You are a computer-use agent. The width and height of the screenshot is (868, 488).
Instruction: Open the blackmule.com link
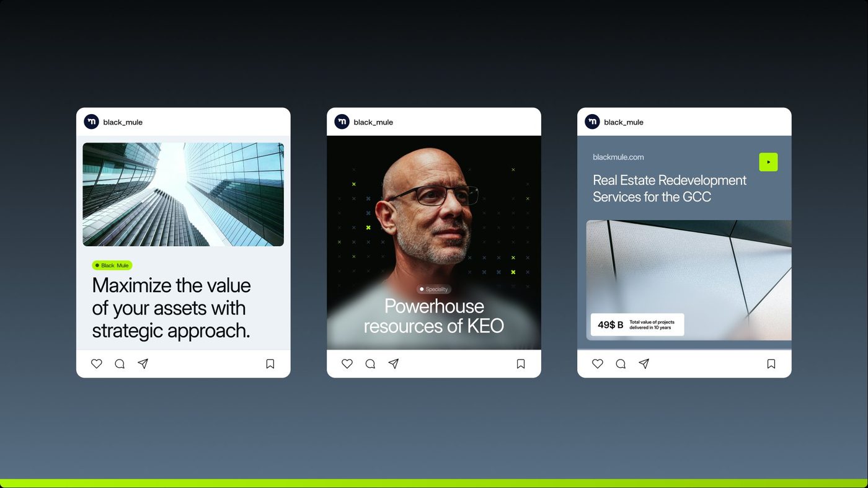tap(618, 157)
